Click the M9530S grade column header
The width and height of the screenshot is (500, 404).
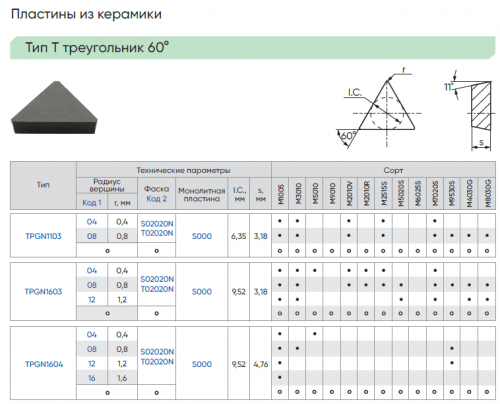(x=452, y=193)
